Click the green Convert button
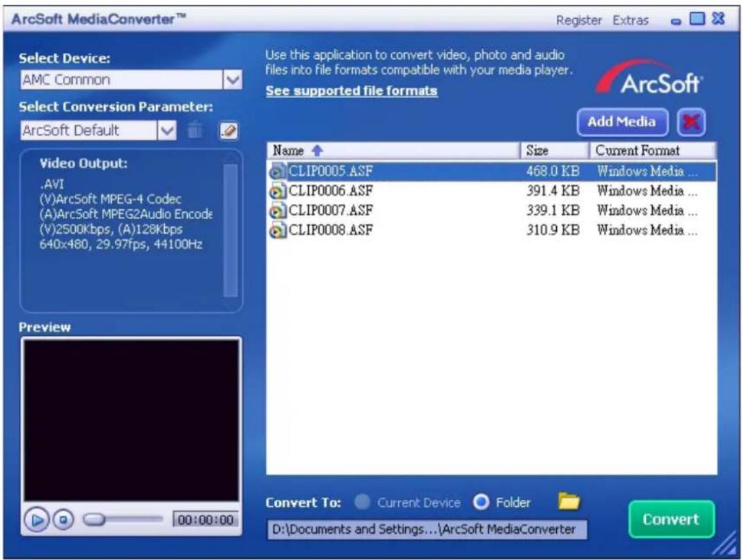The width and height of the screenshot is (742, 560). tap(671, 519)
